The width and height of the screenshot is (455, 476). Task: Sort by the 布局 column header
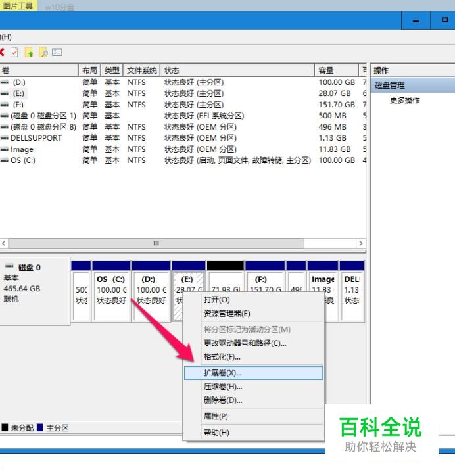(x=89, y=70)
